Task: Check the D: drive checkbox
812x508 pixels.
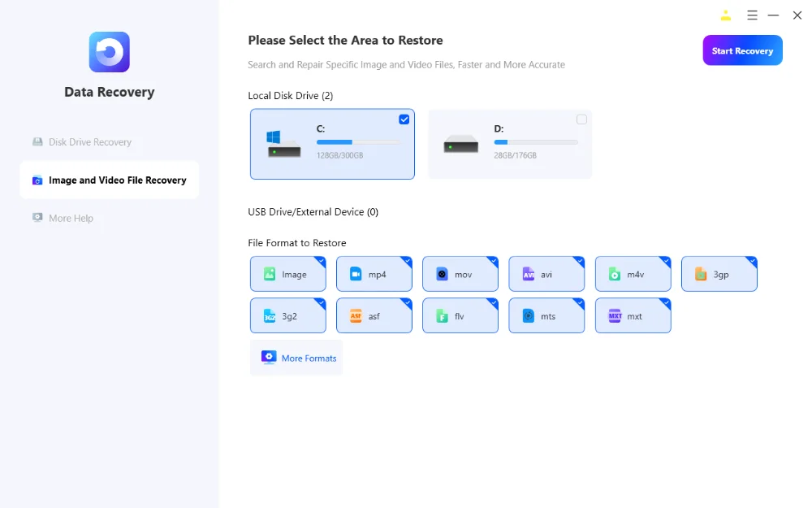Action: point(581,119)
